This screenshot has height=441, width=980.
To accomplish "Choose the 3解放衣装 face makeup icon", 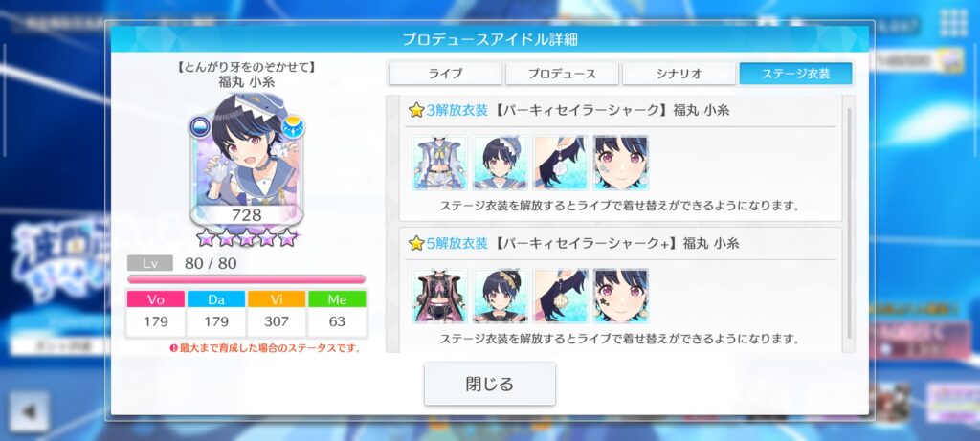I will [620, 163].
